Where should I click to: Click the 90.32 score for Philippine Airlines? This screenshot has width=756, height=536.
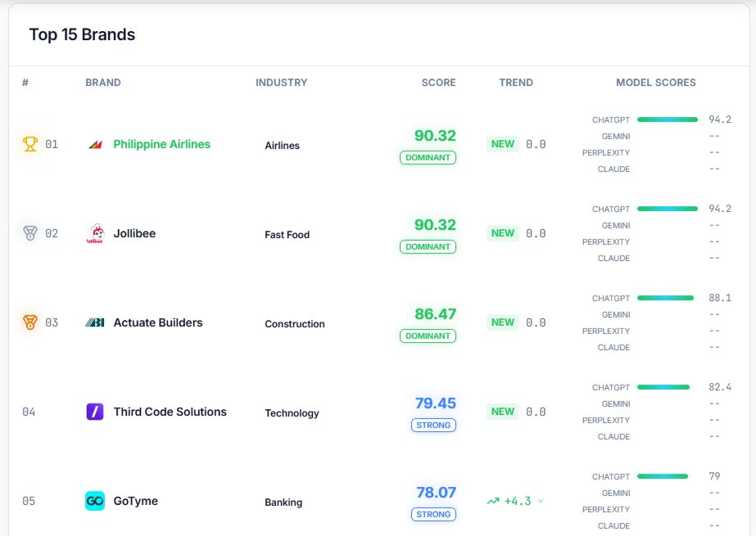pyautogui.click(x=435, y=135)
